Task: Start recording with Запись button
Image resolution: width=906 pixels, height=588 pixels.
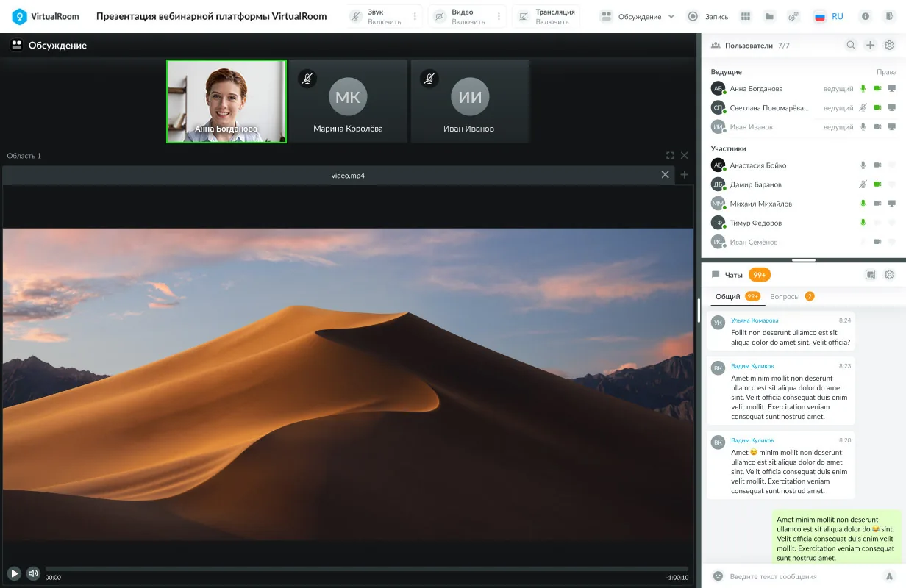Action: (708, 16)
